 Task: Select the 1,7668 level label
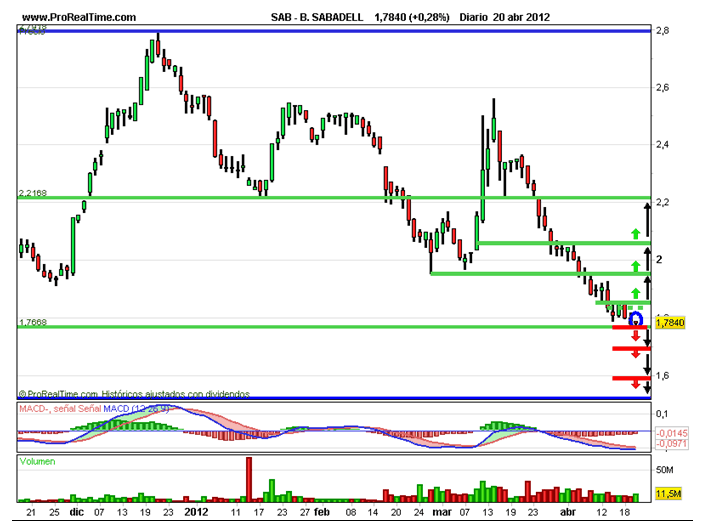click(x=32, y=322)
